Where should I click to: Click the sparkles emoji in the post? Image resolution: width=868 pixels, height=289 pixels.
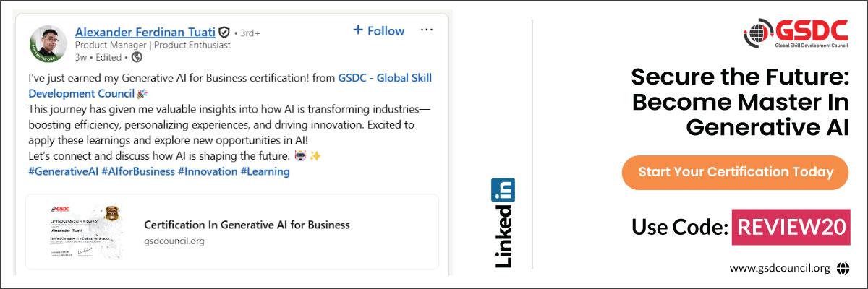(316, 156)
